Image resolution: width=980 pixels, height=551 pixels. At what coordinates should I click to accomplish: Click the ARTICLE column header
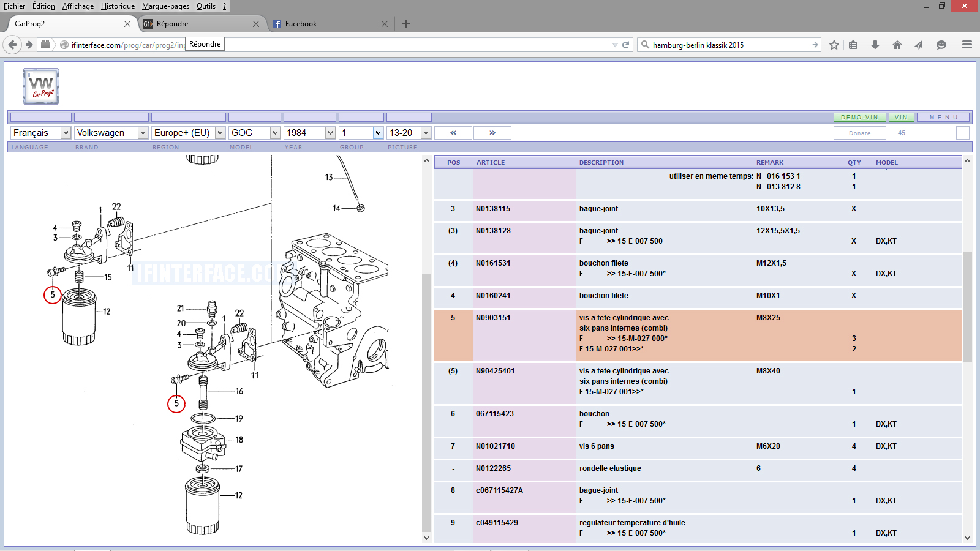491,163
